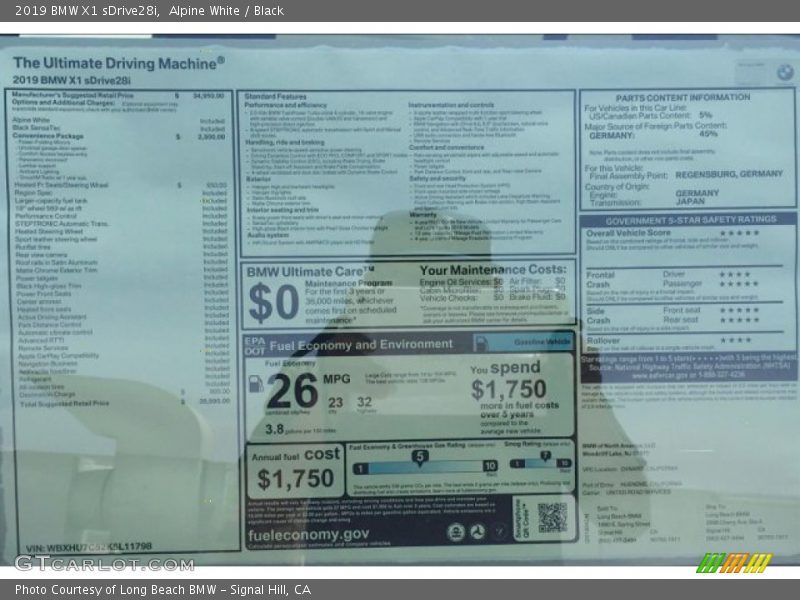Viewport: 800px width, 600px height.
Task: Click 'Power tailgate' line
Action: click(x=122, y=279)
